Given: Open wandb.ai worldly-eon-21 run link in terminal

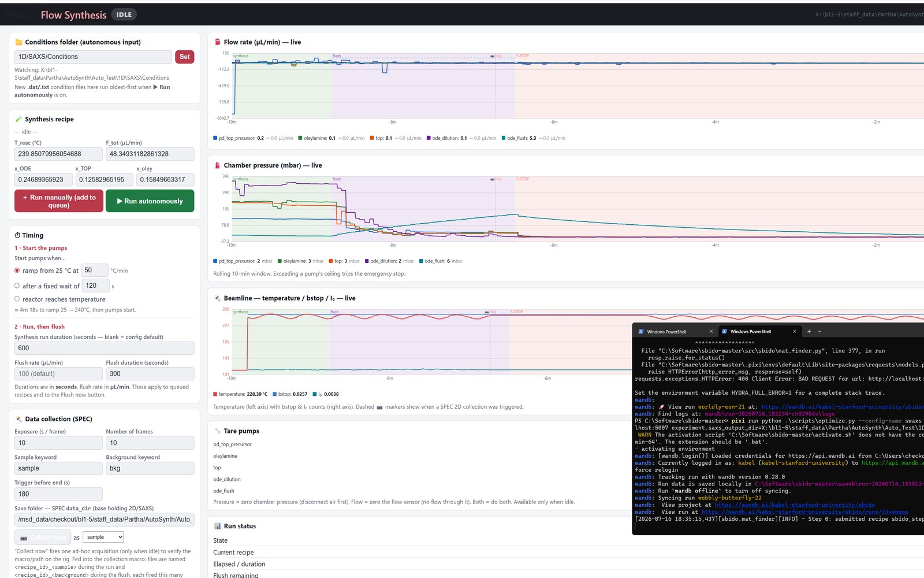Looking at the screenshot, I should (x=843, y=407).
